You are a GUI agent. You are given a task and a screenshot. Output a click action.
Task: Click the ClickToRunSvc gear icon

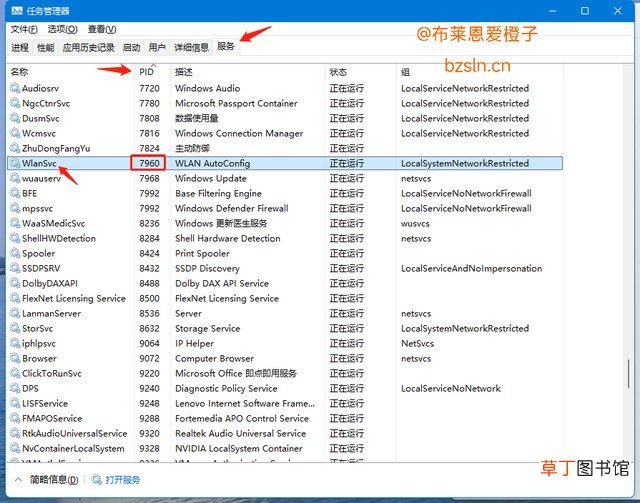(15, 373)
